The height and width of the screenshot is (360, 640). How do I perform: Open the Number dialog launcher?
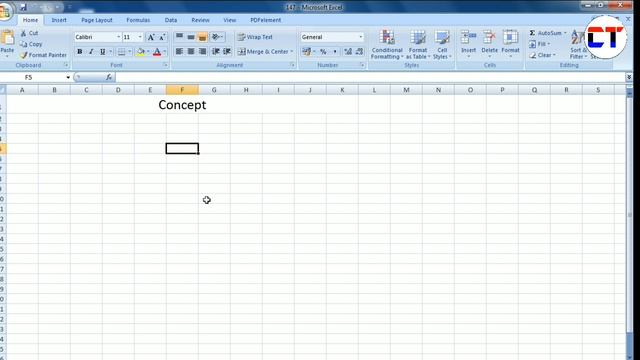coord(362,65)
